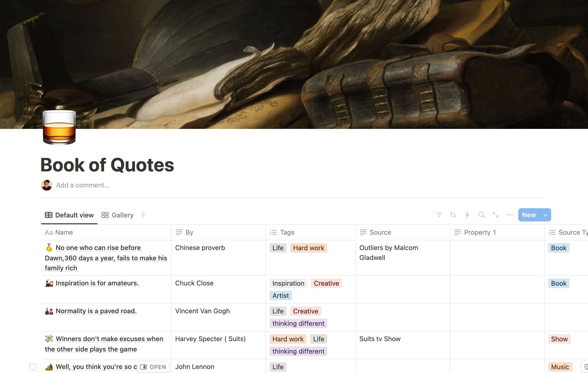Click thinking different tag in Van Gogh row
Image resolution: width=588 pixels, height=373 pixels.
pos(298,323)
